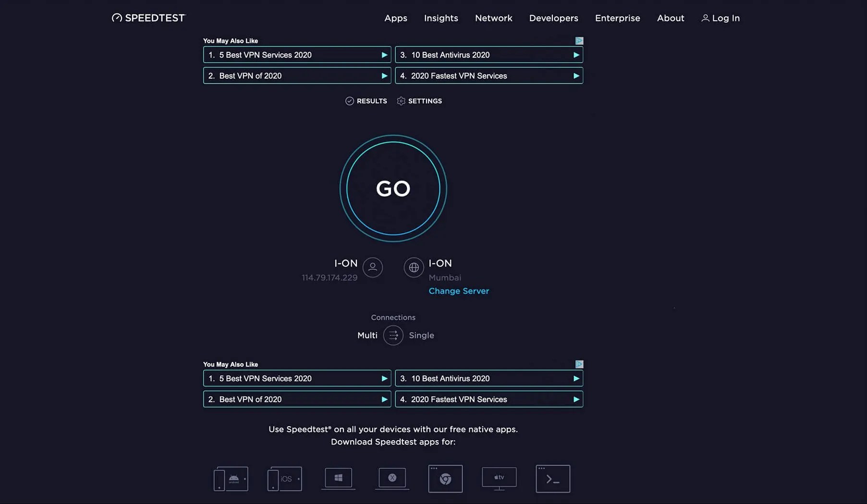Open top ad '10 Best Antivirus 2020'
The image size is (867, 504).
[x=489, y=55]
